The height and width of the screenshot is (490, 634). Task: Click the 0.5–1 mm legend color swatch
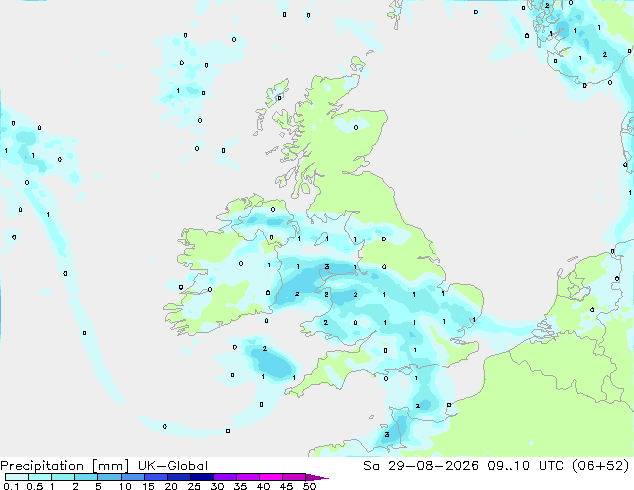[40, 477]
